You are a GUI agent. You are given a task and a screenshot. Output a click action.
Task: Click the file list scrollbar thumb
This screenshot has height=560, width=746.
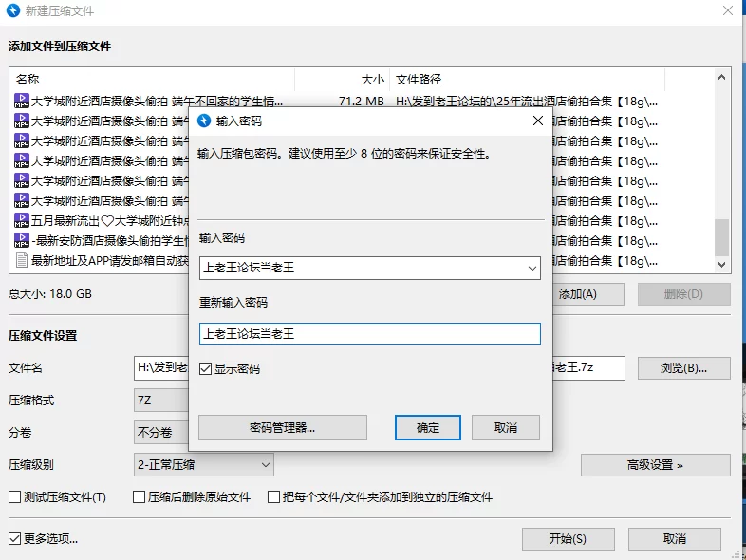(721, 237)
